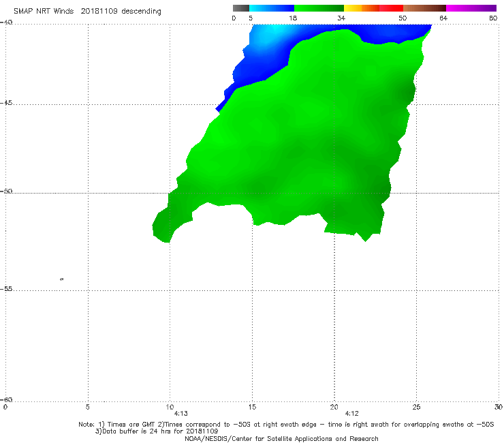Click the brown 50-64 segment of the color bar
The width and height of the screenshot is (504, 443).
(x=424, y=8)
